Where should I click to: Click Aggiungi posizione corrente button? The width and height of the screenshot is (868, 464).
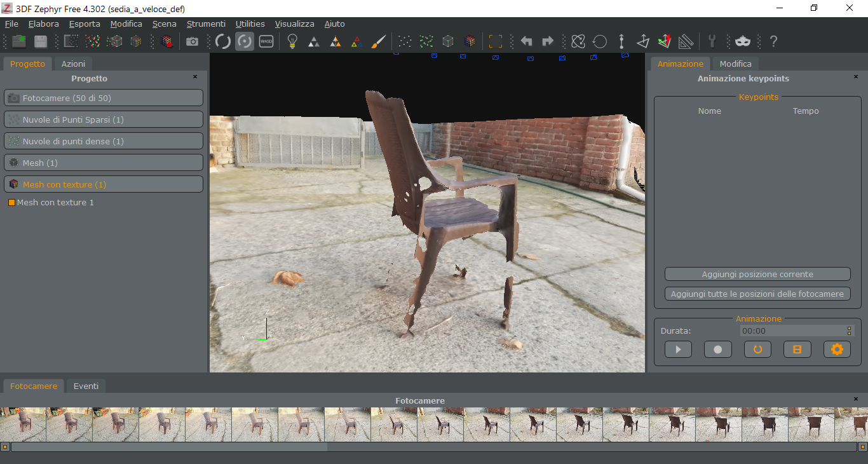pos(757,274)
